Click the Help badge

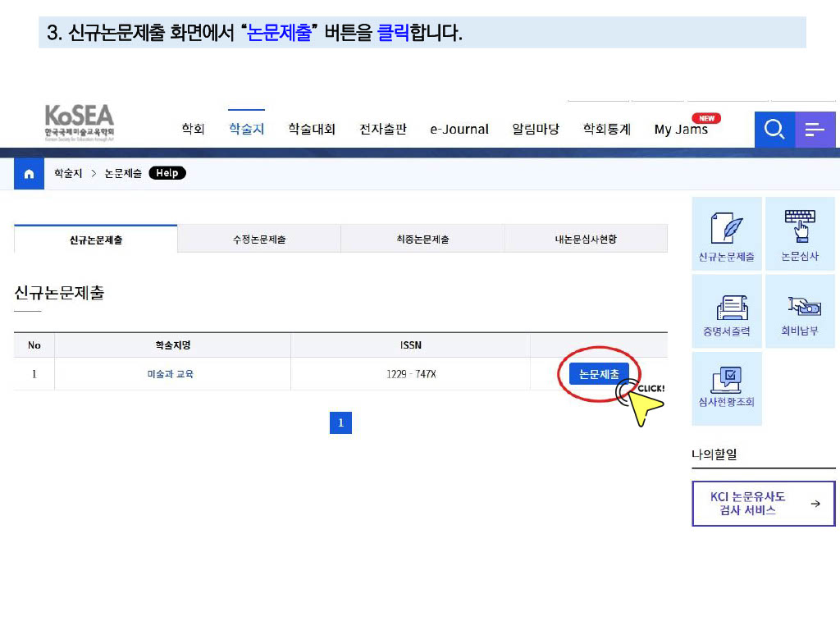tap(167, 173)
